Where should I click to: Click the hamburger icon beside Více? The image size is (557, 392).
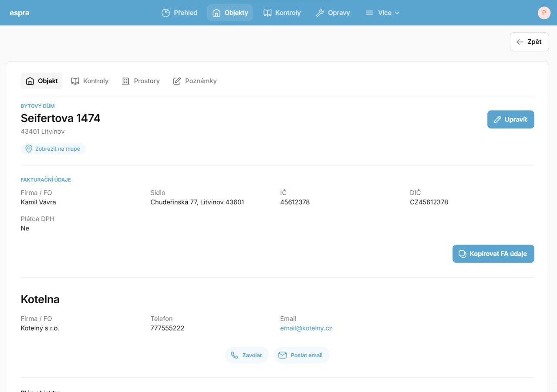click(x=369, y=13)
